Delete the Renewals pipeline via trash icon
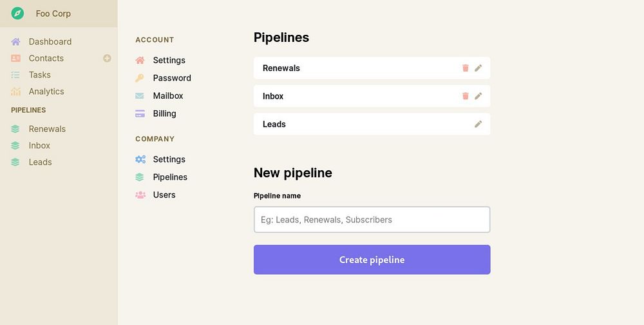 466,68
